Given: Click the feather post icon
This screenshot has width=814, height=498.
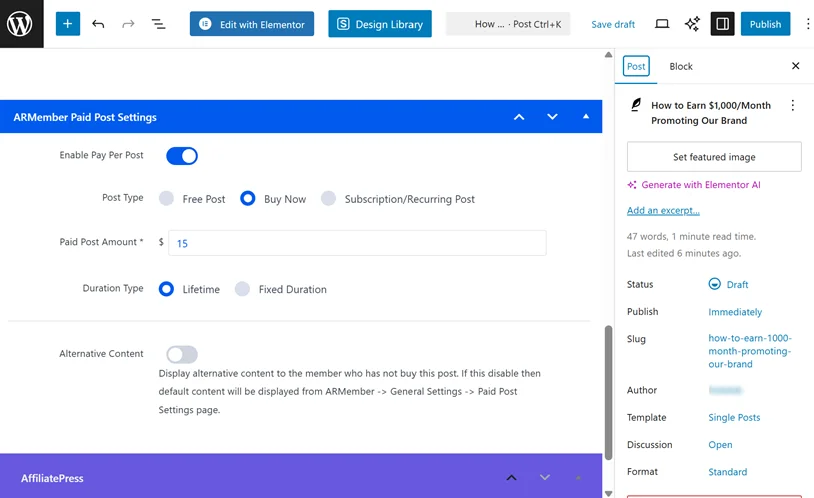Looking at the screenshot, I should click(635, 105).
